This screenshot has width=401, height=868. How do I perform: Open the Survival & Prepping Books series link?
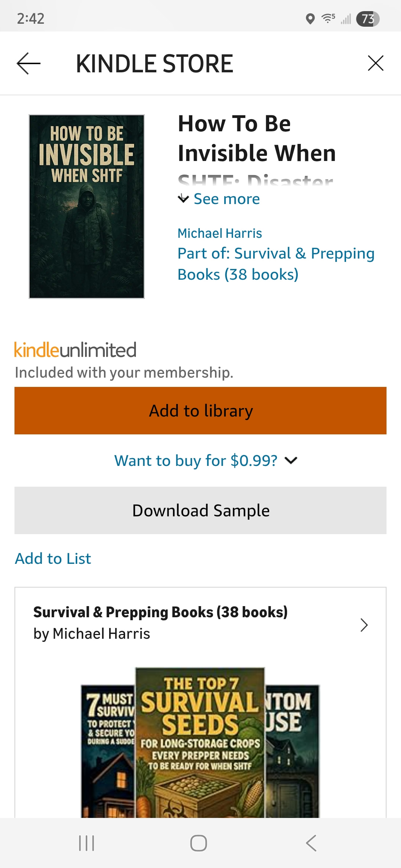[x=276, y=264]
